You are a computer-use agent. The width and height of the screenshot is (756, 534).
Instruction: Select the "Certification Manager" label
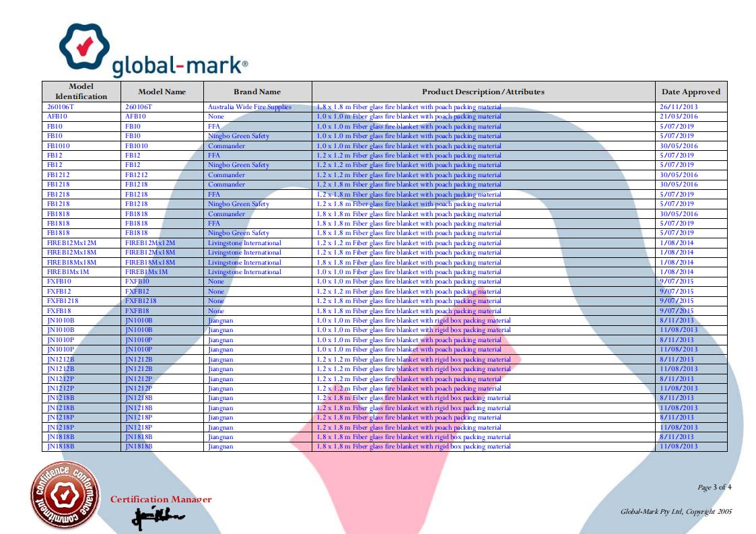tap(161, 499)
